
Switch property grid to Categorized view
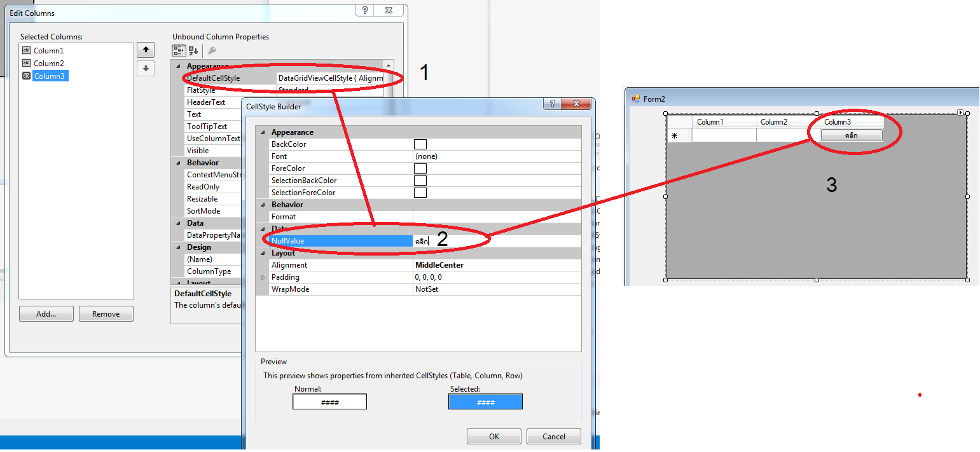[x=179, y=50]
